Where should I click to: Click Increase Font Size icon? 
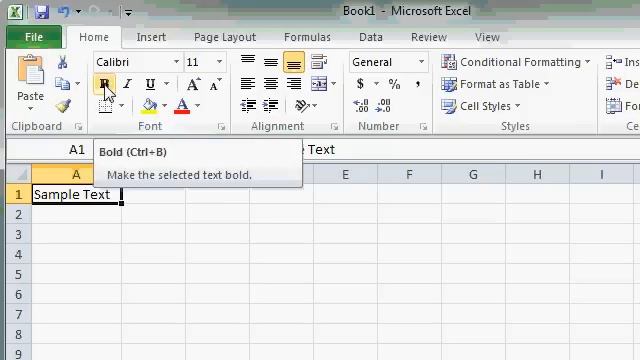tap(193, 84)
